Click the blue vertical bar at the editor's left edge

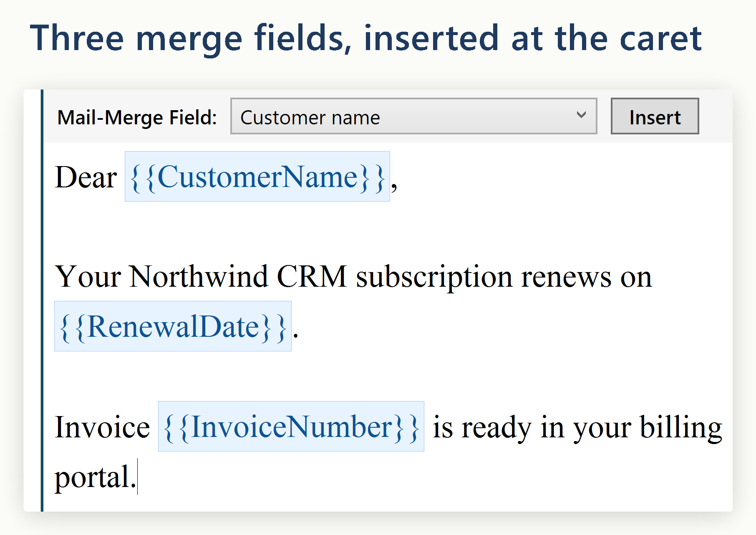pyautogui.click(x=42, y=300)
